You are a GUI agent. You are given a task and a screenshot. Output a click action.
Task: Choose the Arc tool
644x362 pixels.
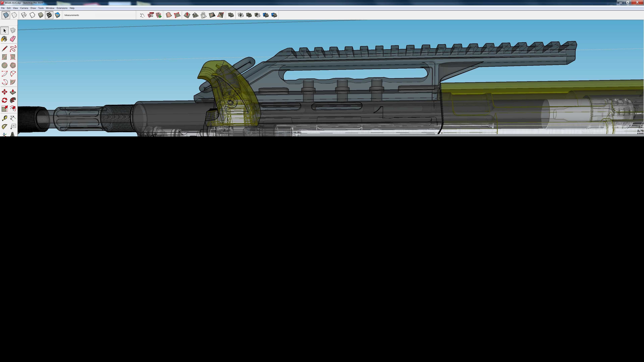coord(5,74)
